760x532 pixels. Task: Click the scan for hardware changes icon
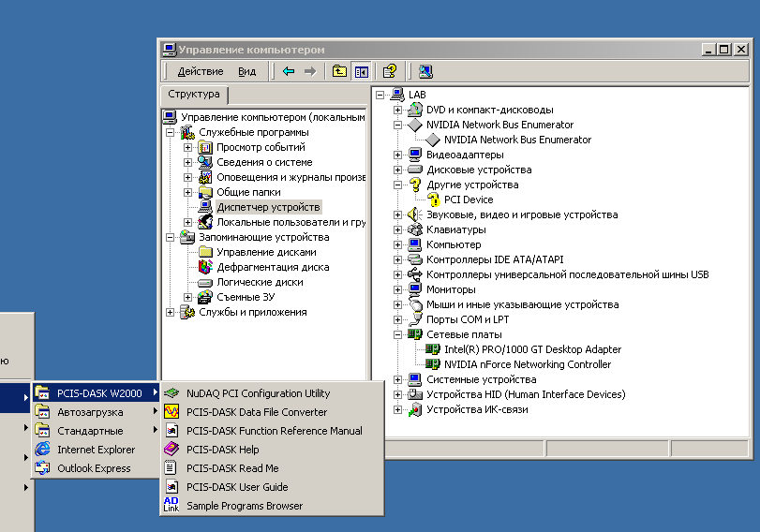click(x=425, y=71)
